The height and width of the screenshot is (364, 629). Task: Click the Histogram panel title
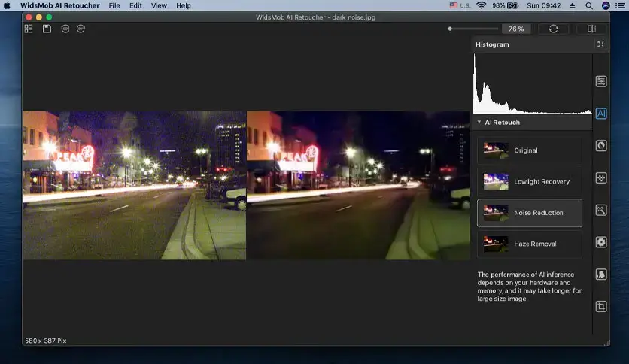(x=492, y=44)
